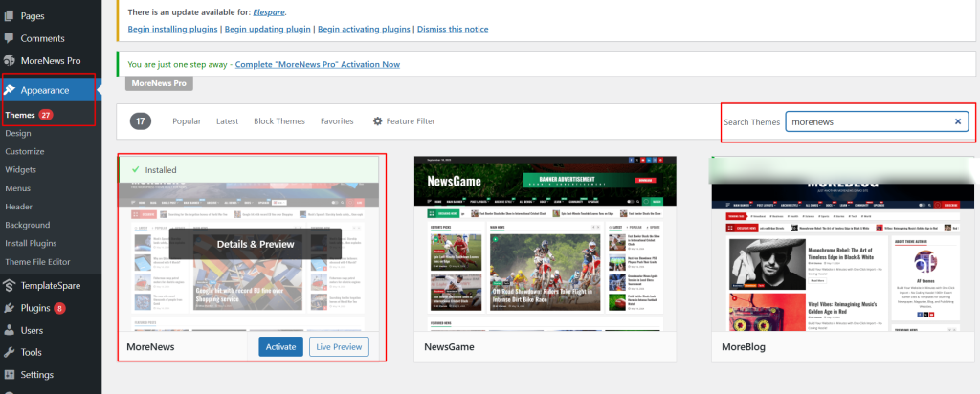Open the Feature Filter options
Screen dimensions: 980x394
coord(405,121)
